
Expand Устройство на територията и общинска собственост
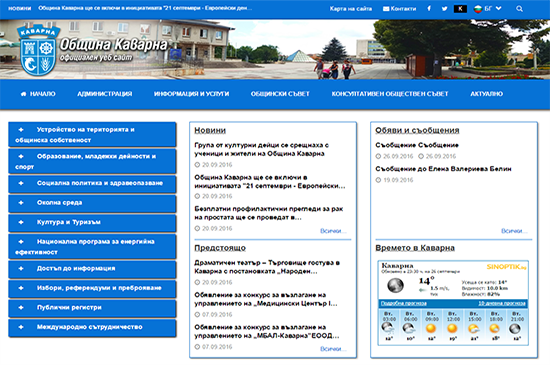tap(92, 135)
